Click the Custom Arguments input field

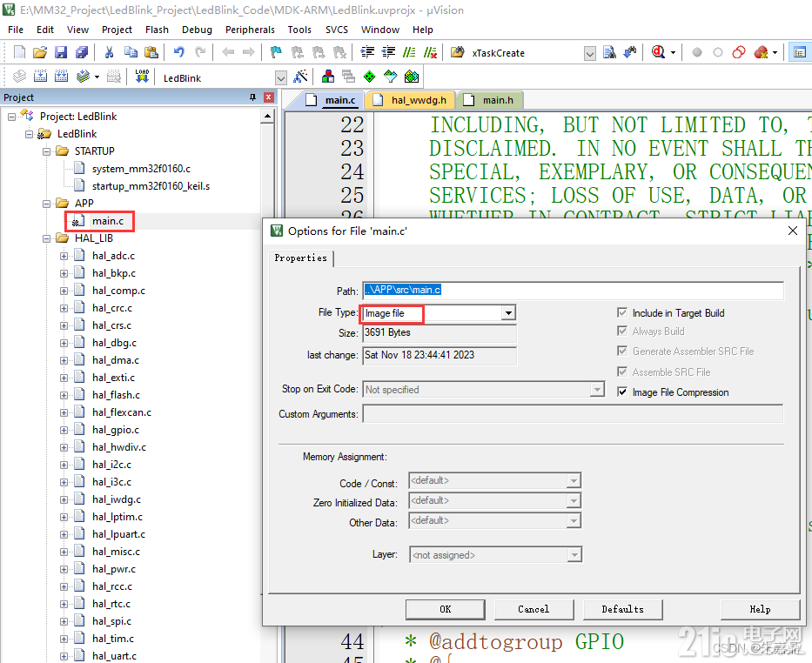coord(573,413)
